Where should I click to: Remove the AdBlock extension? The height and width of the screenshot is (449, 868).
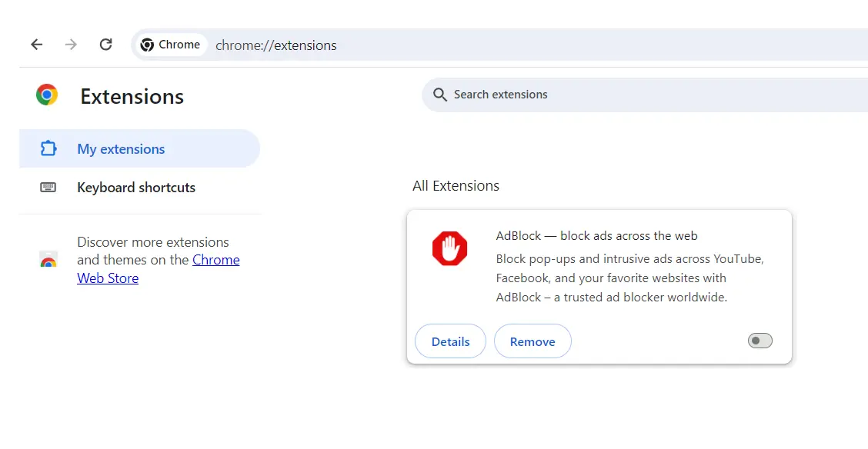tap(532, 341)
